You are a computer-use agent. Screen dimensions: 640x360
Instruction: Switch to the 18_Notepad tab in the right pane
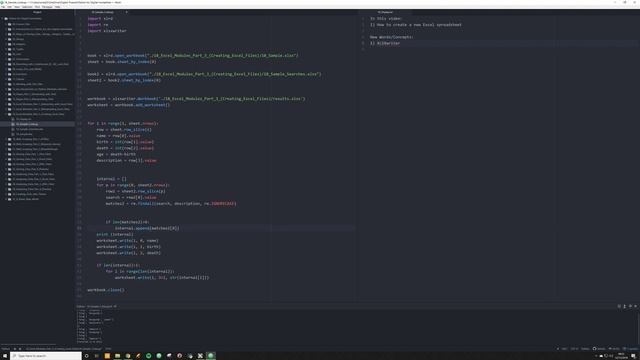pos(385,12)
